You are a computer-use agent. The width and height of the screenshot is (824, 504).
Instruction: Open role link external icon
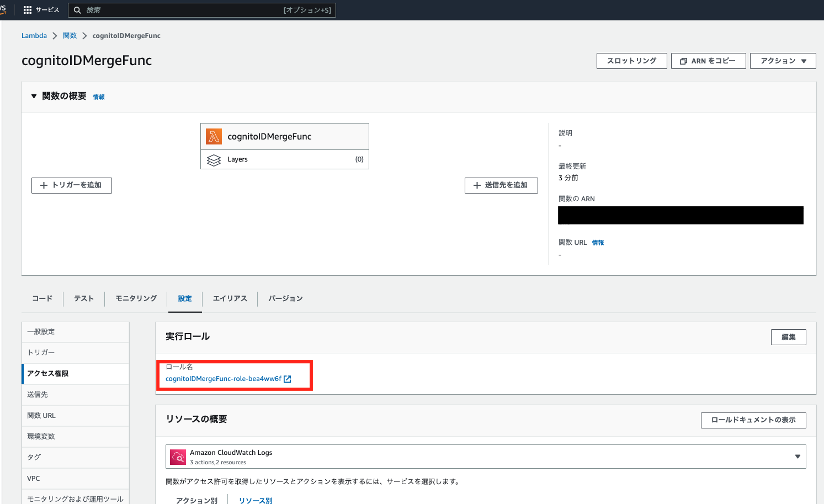287,379
